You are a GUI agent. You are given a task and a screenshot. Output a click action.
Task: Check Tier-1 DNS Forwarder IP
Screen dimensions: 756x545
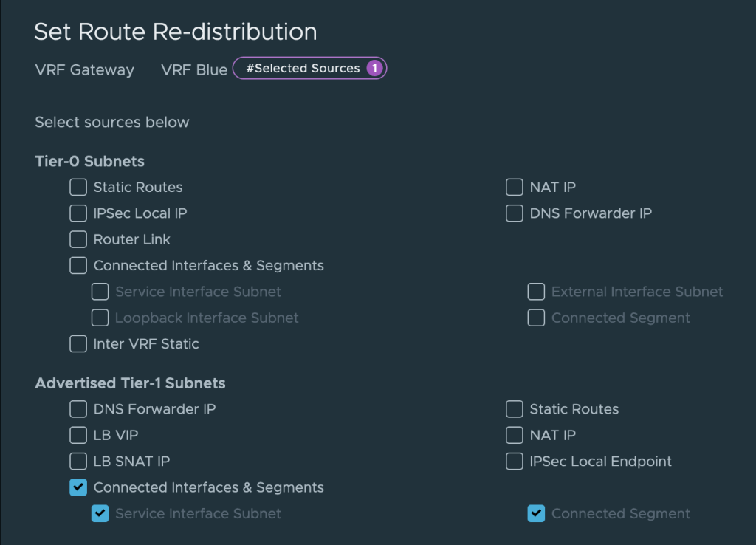click(78, 409)
